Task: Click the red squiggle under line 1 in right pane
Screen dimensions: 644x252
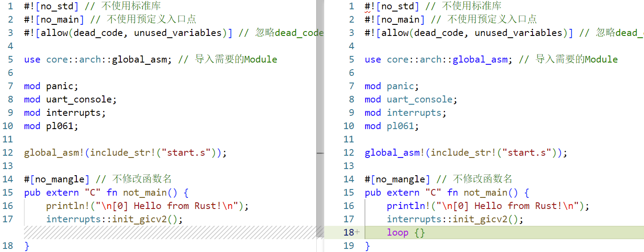Action: click(x=367, y=12)
